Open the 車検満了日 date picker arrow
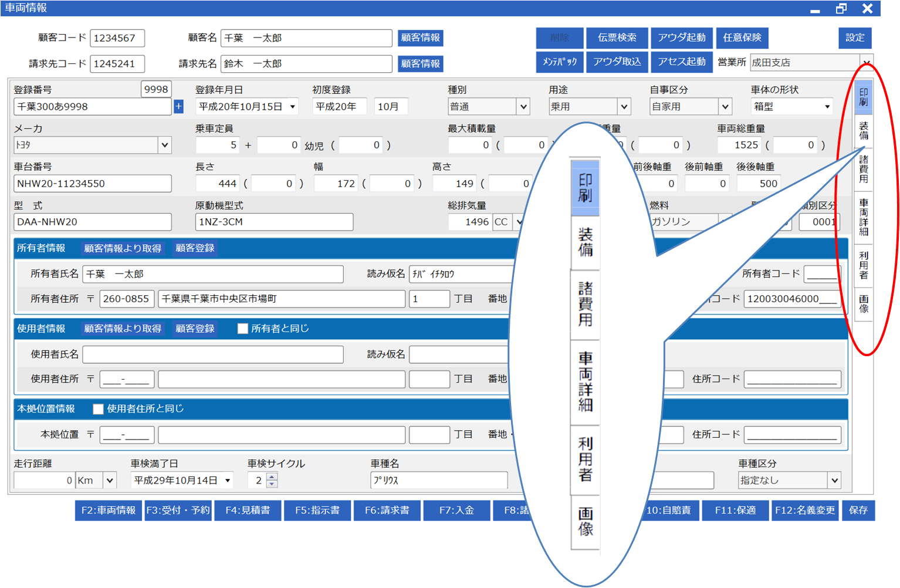 (228, 481)
